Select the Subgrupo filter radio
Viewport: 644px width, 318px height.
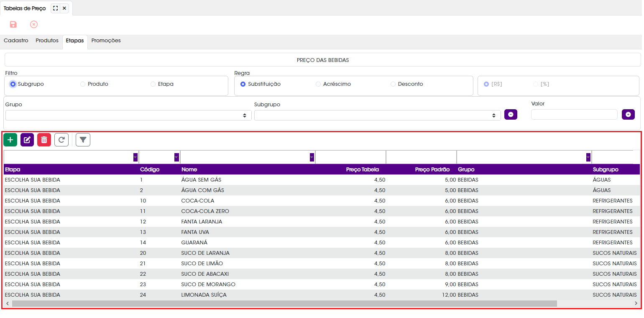(13, 84)
